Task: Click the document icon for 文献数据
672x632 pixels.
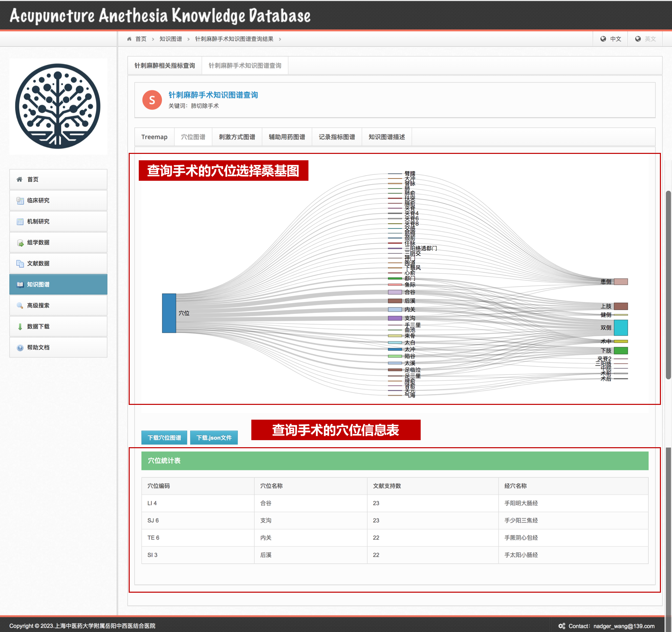Action: coord(20,264)
